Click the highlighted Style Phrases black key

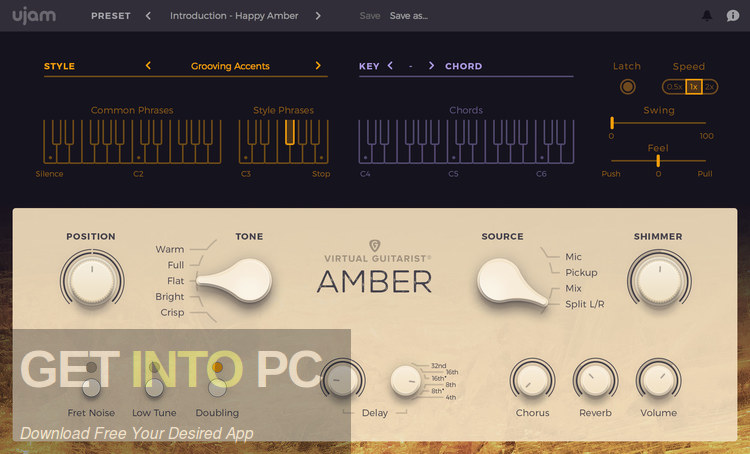pos(289,132)
